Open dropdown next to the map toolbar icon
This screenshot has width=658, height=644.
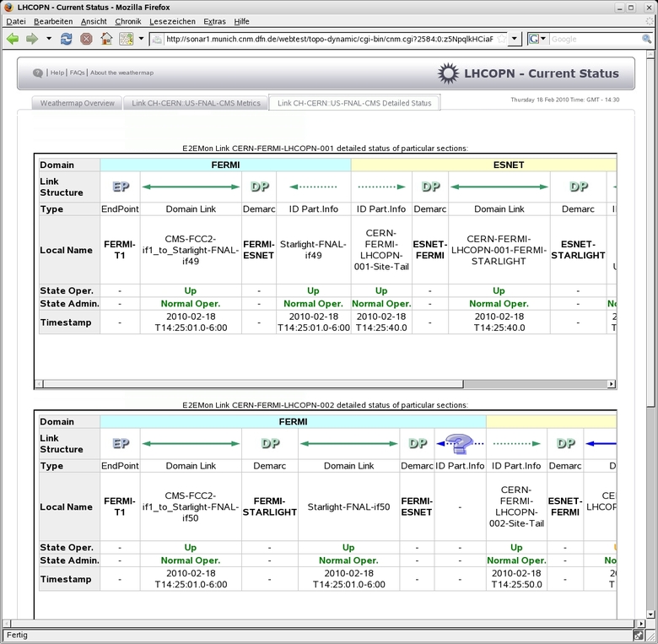[142, 39]
